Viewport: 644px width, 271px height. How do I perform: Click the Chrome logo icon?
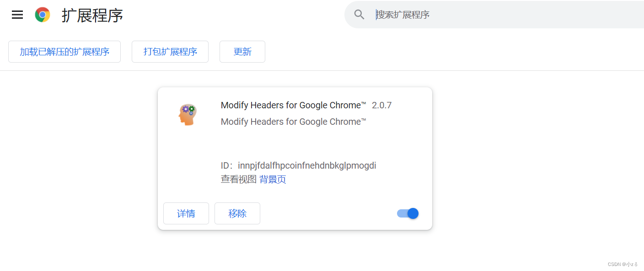coord(43,15)
